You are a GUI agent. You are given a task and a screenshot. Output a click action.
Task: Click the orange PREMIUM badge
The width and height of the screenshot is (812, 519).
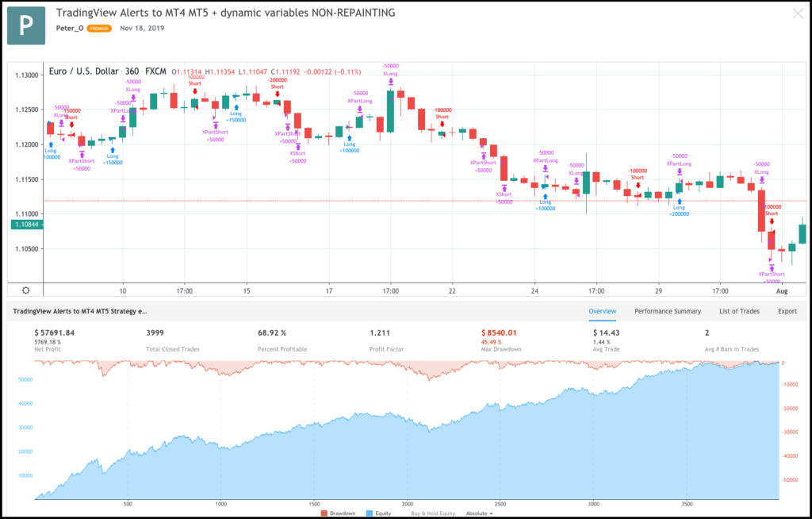tap(99, 29)
